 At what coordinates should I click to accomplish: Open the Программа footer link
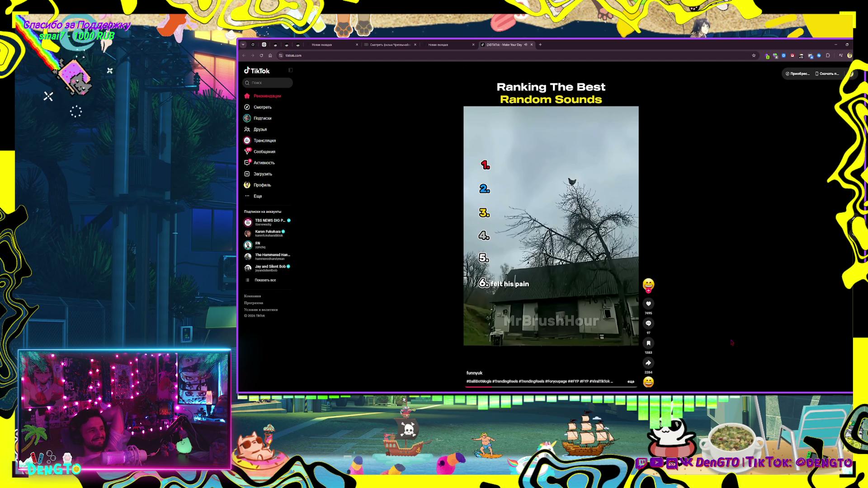pyautogui.click(x=254, y=303)
